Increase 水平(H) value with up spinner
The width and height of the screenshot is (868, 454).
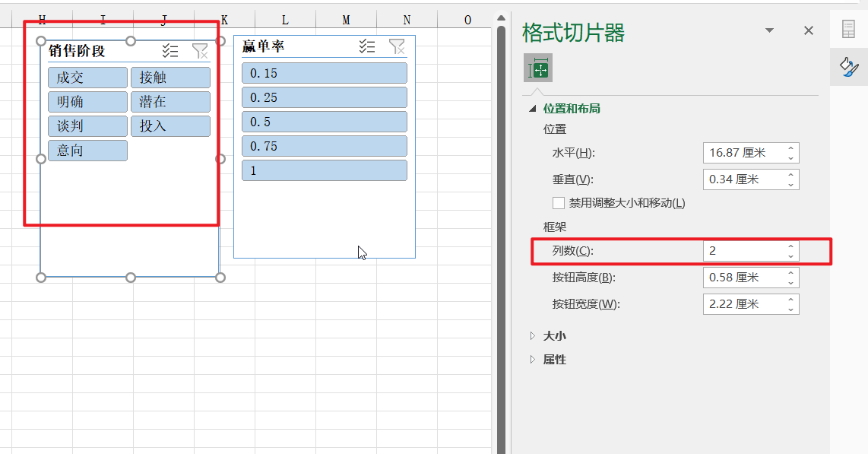coord(791,148)
